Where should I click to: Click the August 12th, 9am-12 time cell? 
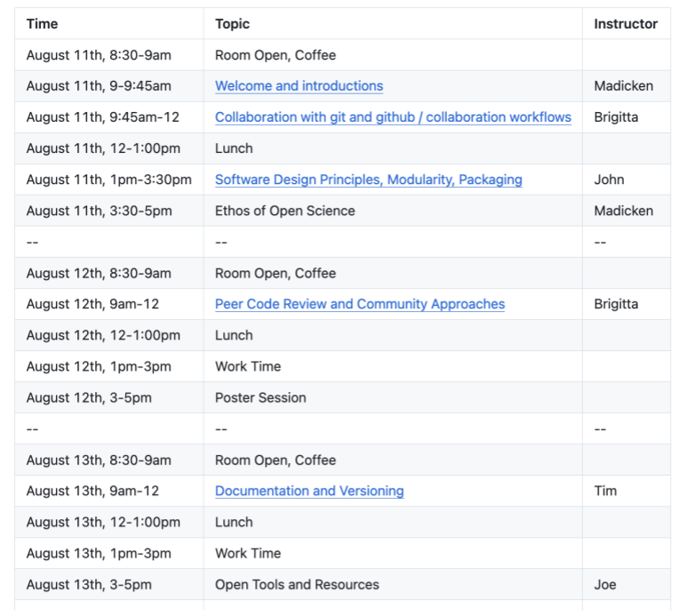(x=92, y=304)
